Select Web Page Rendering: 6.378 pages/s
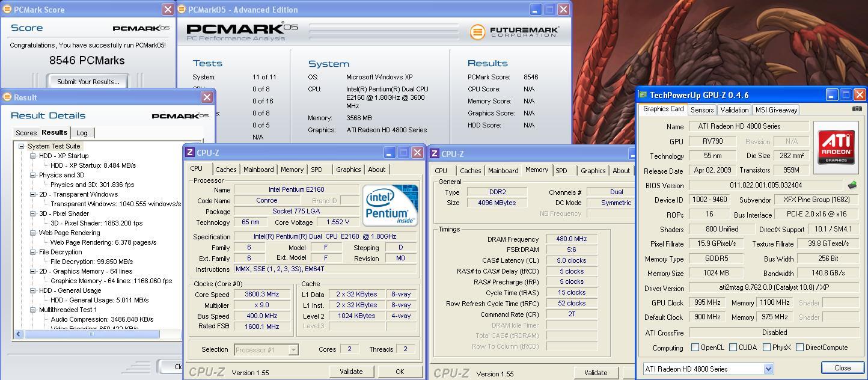 (103, 242)
